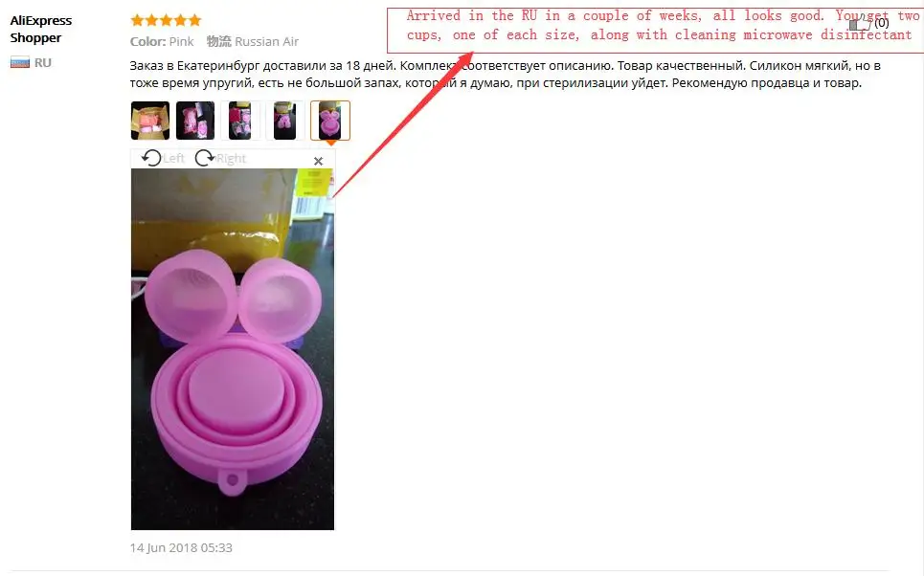Open the first thumbnail showing the open cardboard box
This screenshot has width=924, height=576.
tap(150, 121)
